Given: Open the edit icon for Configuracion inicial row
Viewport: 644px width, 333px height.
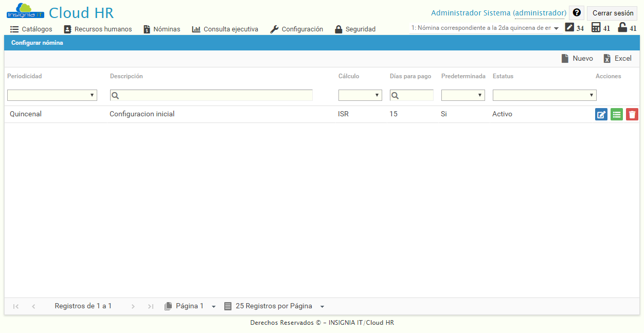Looking at the screenshot, I should coord(601,114).
